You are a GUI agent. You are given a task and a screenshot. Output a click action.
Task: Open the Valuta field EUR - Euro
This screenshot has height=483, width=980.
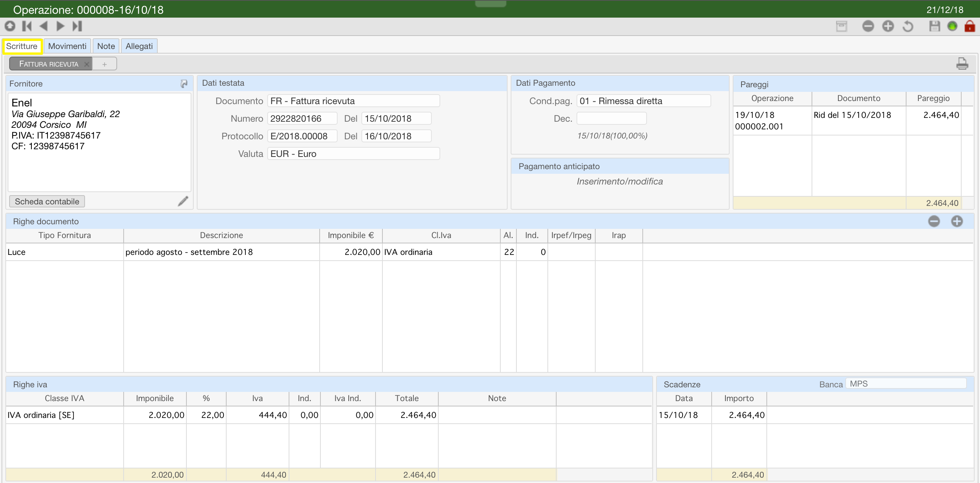(x=353, y=154)
